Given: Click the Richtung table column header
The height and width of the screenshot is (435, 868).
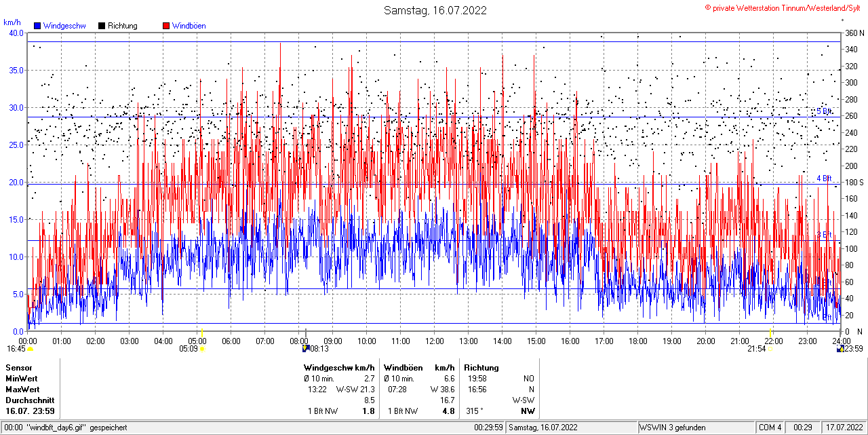Looking at the screenshot, I should 481,367.
